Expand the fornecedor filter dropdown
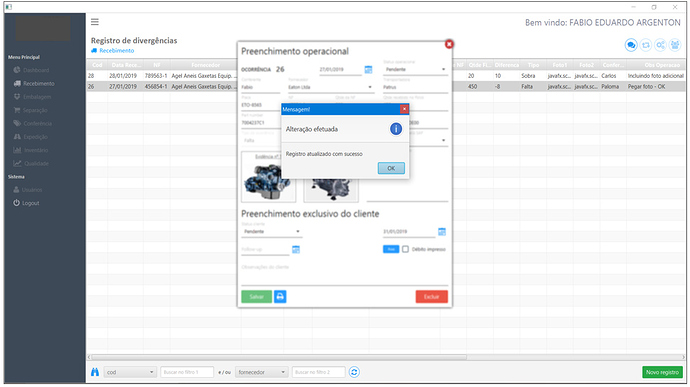The height and width of the screenshot is (387, 690). pos(262,372)
